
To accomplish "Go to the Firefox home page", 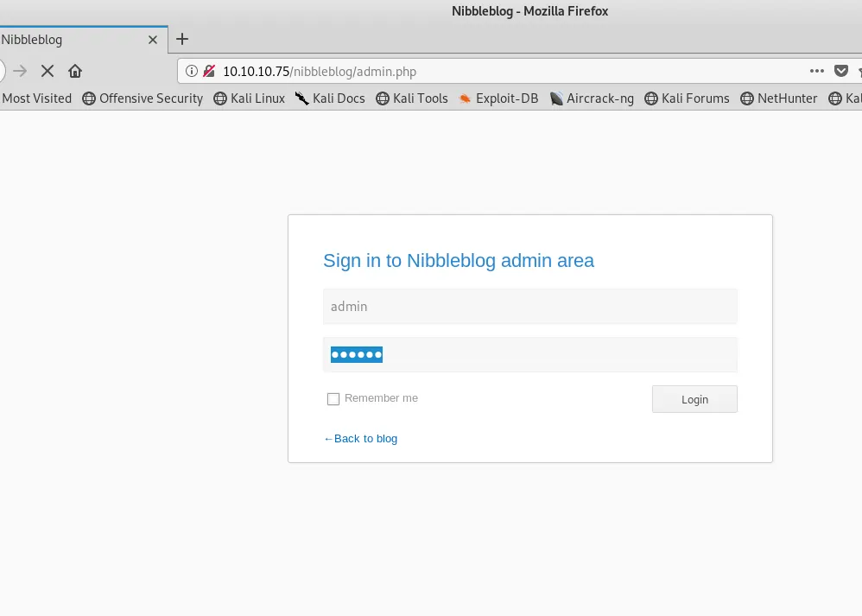I will point(75,71).
